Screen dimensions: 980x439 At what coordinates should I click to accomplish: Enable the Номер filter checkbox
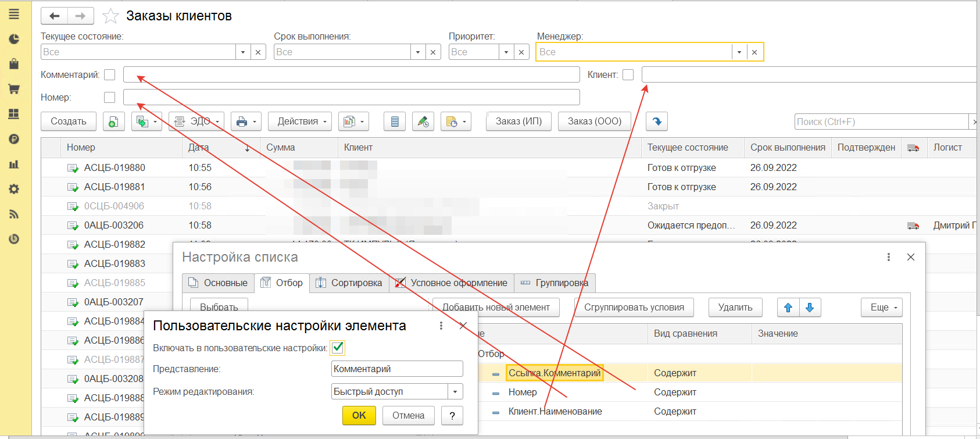[x=110, y=98]
